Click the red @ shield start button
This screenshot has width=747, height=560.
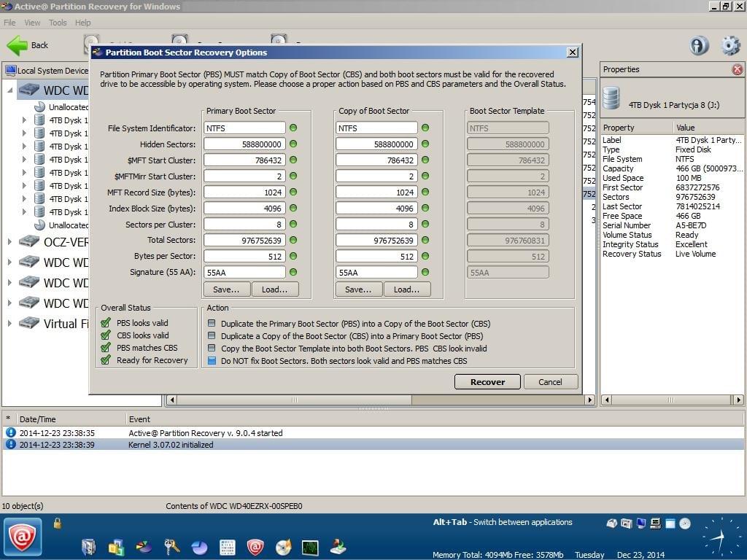(x=23, y=537)
